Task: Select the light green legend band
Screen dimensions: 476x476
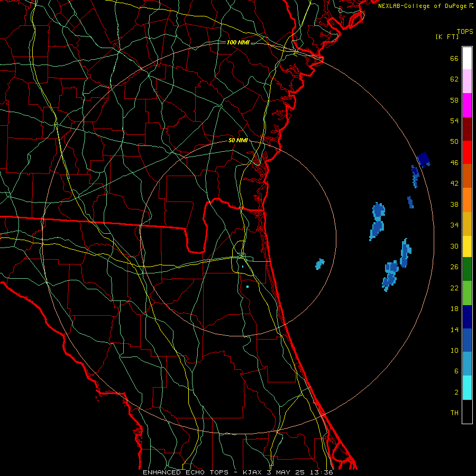Action: [x=467, y=293]
